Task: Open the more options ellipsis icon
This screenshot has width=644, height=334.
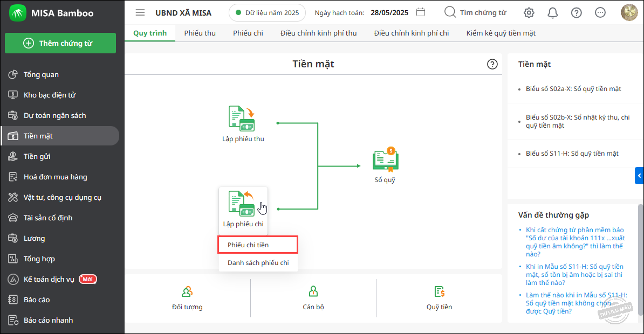Action: tap(600, 13)
